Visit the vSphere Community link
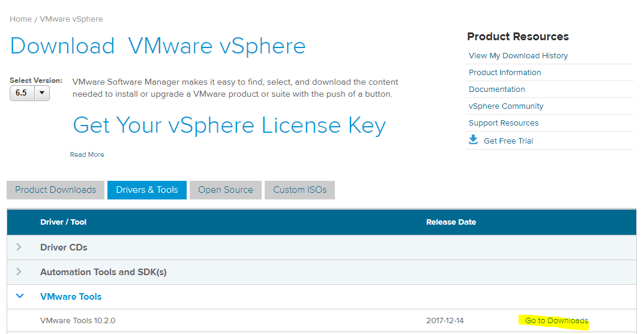Image resolution: width=644 pixels, height=334 pixels. coord(506,106)
